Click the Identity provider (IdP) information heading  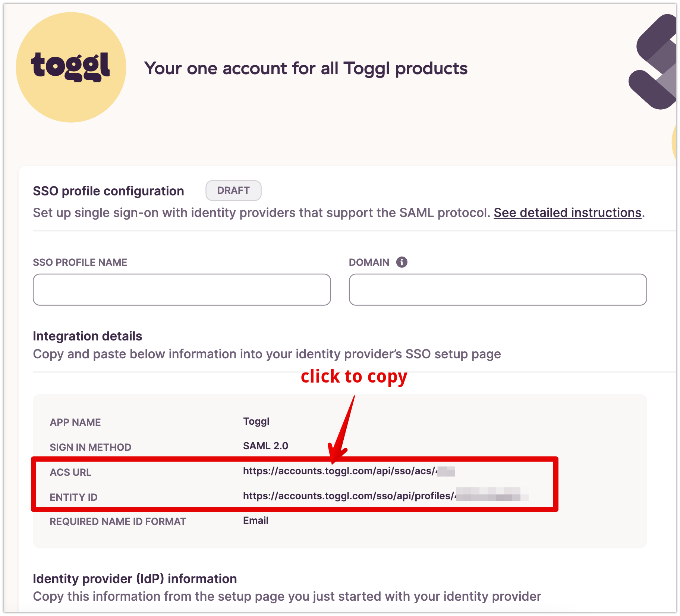tap(135, 579)
